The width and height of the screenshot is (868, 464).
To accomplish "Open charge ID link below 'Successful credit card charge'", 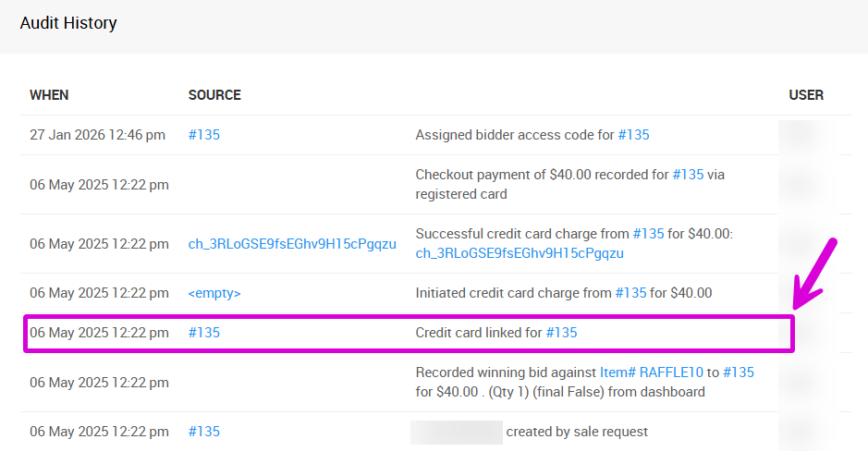I will (x=520, y=253).
